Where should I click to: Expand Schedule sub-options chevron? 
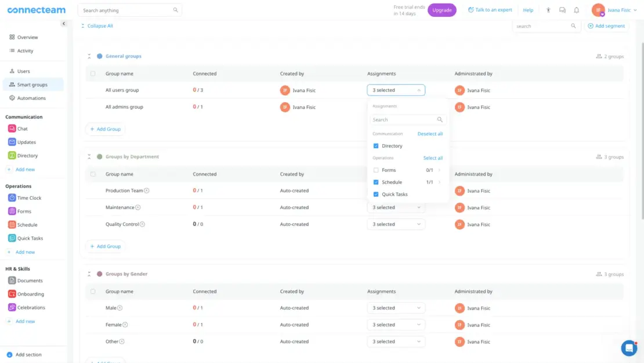(439, 182)
